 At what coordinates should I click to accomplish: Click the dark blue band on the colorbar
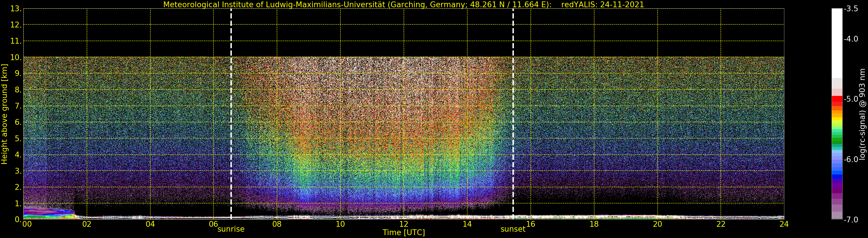coord(837,176)
